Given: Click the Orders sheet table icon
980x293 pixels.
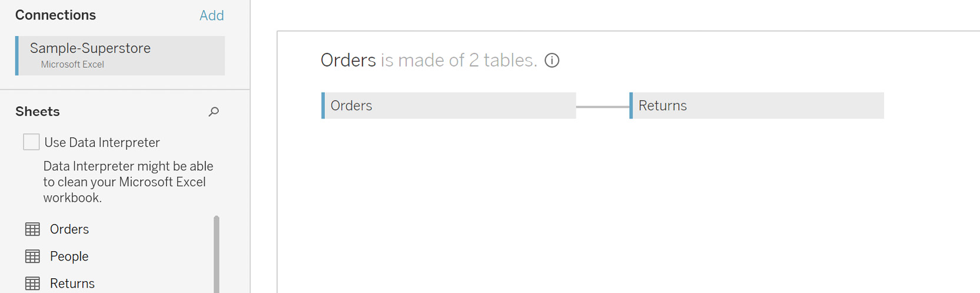Looking at the screenshot, I should coord(32,229).
